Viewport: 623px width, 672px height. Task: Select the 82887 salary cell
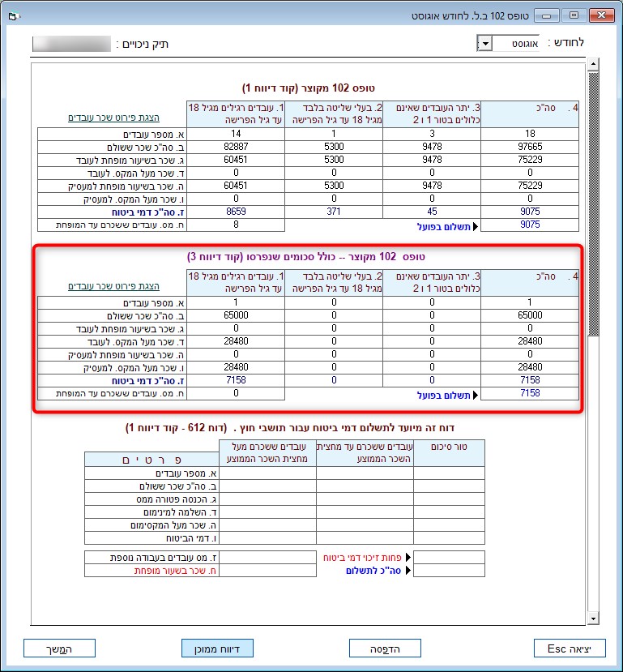[236, 147]
